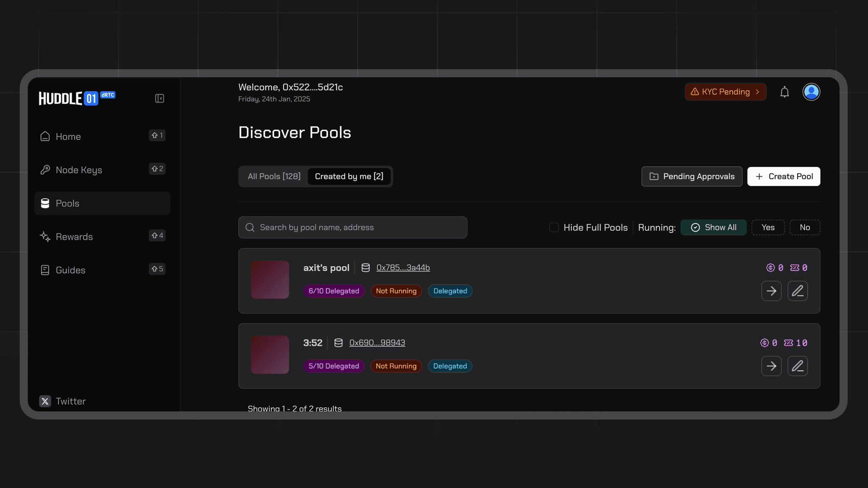The width and height of the screenshot is (868, 488).
Task: Click edit pencil for axit's pool
Action: 797,291
